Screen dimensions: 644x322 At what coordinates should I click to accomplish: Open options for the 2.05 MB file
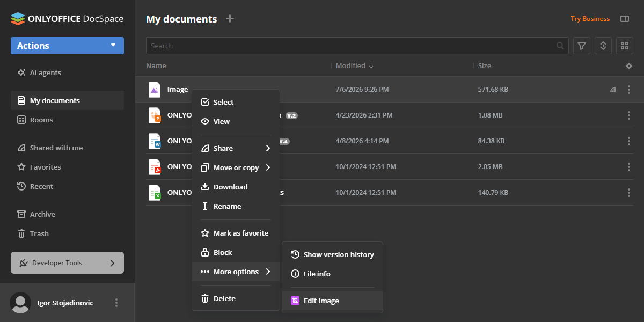pos(629,167)
